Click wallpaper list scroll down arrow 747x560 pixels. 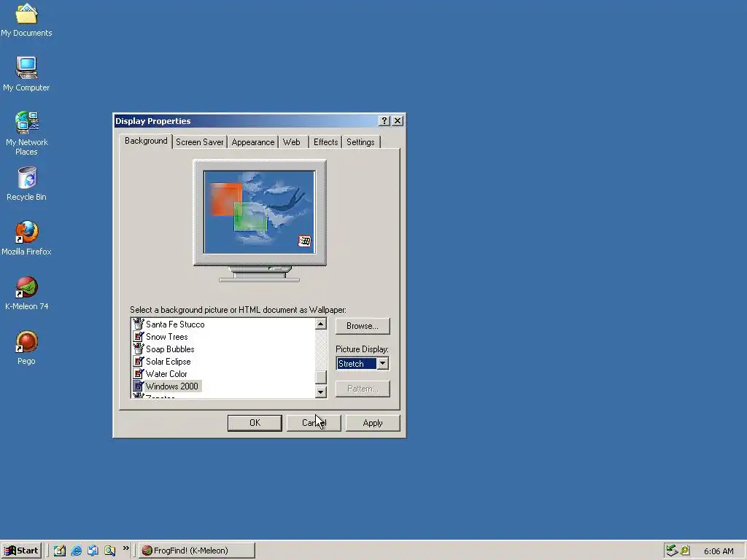click(321, 392)
